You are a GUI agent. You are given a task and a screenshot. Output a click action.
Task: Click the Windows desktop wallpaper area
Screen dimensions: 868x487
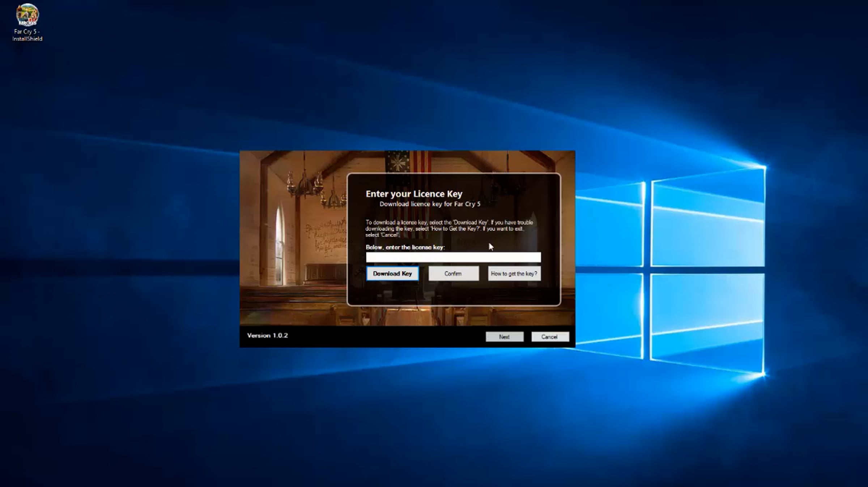145,398
